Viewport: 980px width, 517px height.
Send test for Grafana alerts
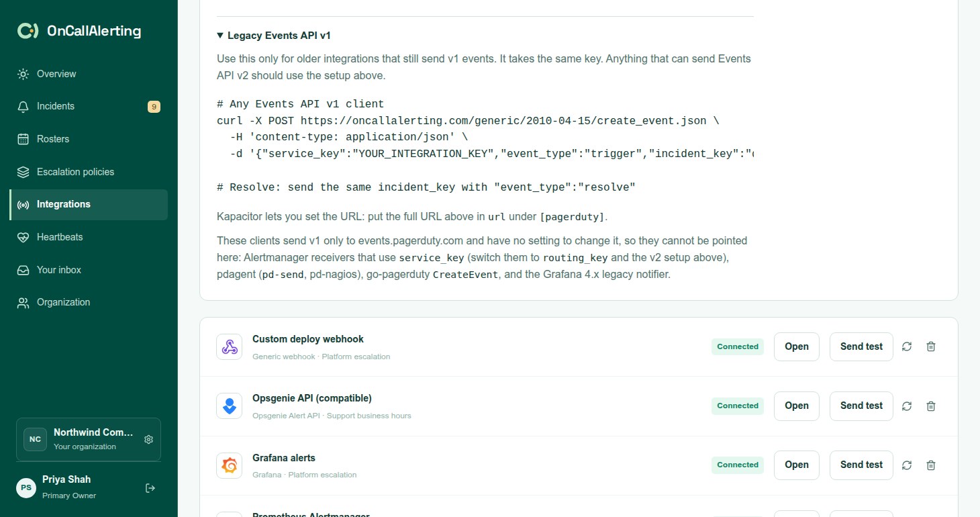(861, 465)
